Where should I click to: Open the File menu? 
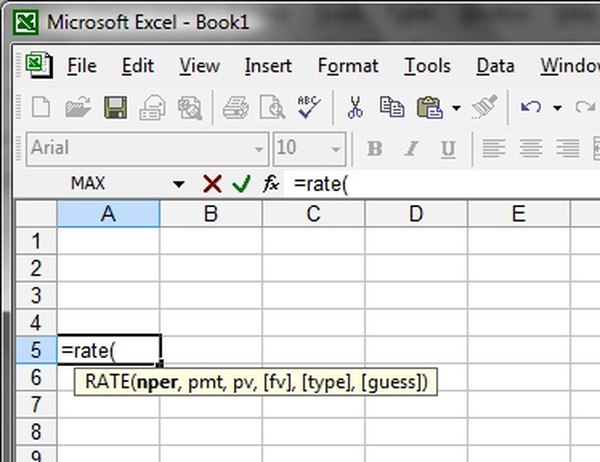82,66
